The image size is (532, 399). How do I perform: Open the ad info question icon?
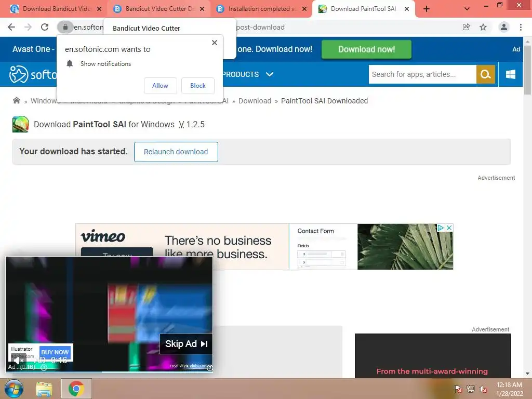[x=210, y=367]
